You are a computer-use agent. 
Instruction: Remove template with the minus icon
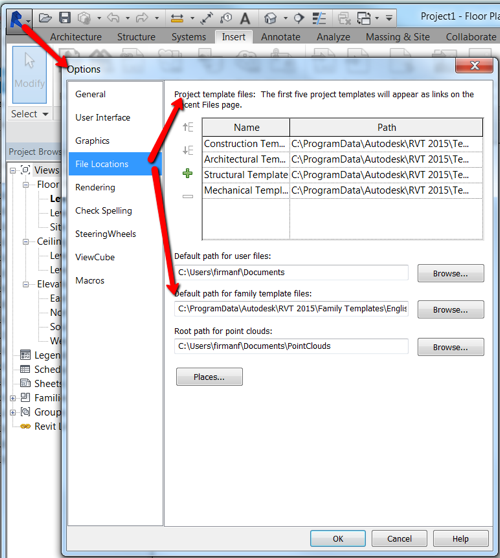(x=188, y=196)
